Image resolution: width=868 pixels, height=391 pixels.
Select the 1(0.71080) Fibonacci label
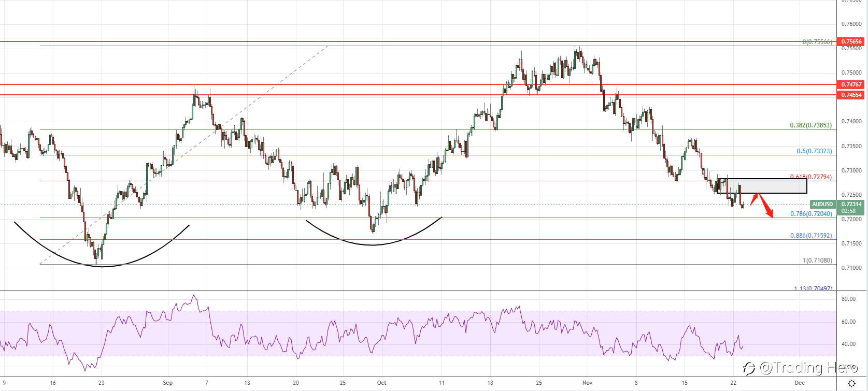(817, 260)
